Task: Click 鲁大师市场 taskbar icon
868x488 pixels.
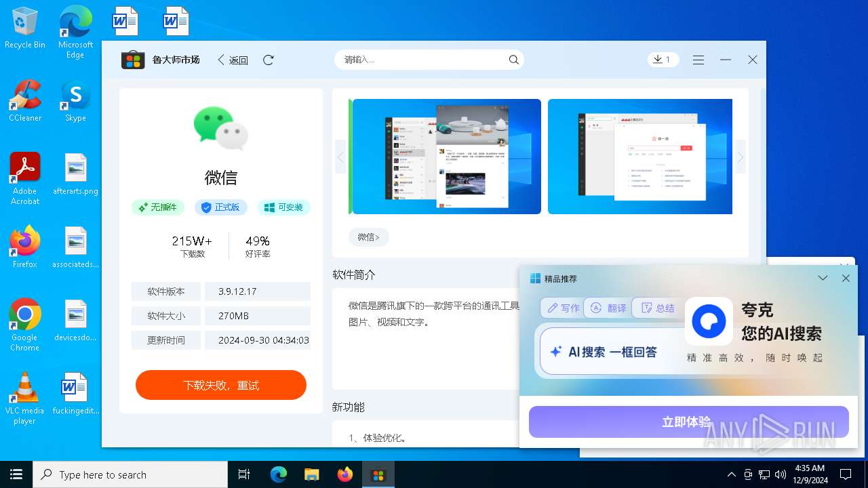Action: click(x=378, y=474)
